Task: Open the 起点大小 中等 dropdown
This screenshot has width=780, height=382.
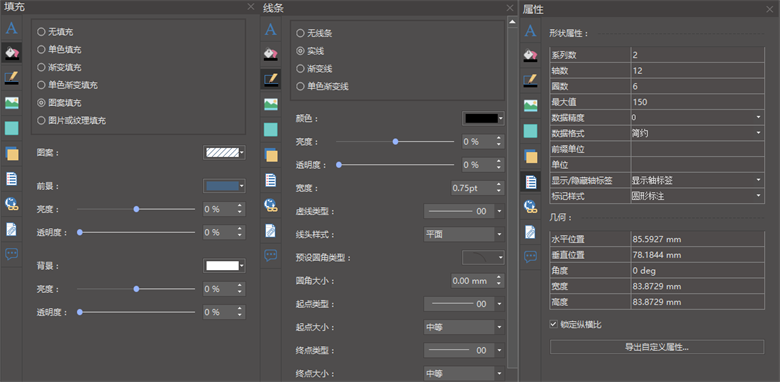Action: pos(464,327)
